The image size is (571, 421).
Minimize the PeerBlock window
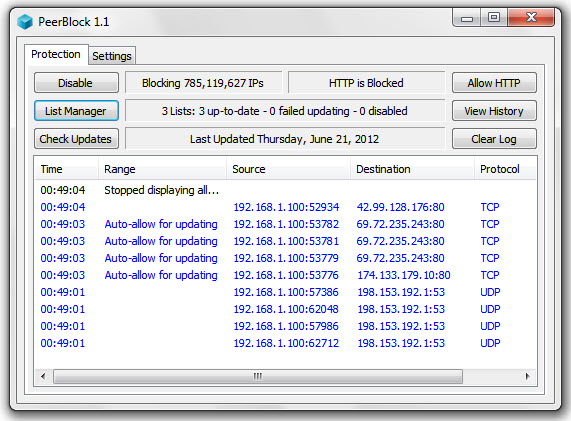467,18
